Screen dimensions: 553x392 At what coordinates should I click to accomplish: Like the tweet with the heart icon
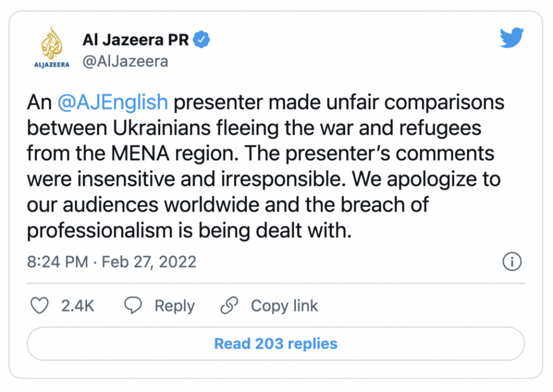[39, 306]
